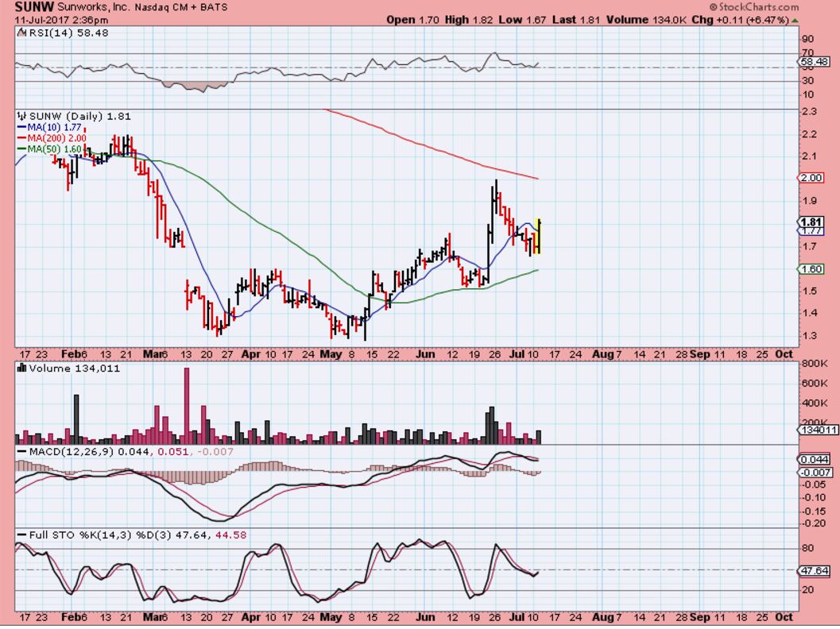Click Sep on the bottom date axis
Viewport: 840px width, 629px height.
699,617
